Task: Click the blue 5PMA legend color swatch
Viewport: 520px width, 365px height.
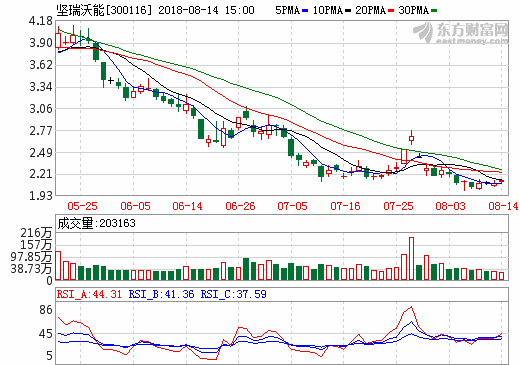Action: [305, 11]
